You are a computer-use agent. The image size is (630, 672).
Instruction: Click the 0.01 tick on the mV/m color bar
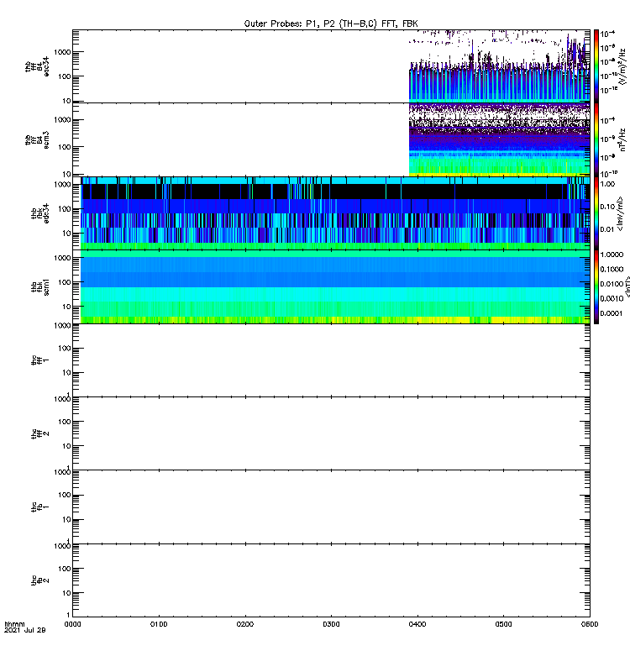click(x=607, y=229)
